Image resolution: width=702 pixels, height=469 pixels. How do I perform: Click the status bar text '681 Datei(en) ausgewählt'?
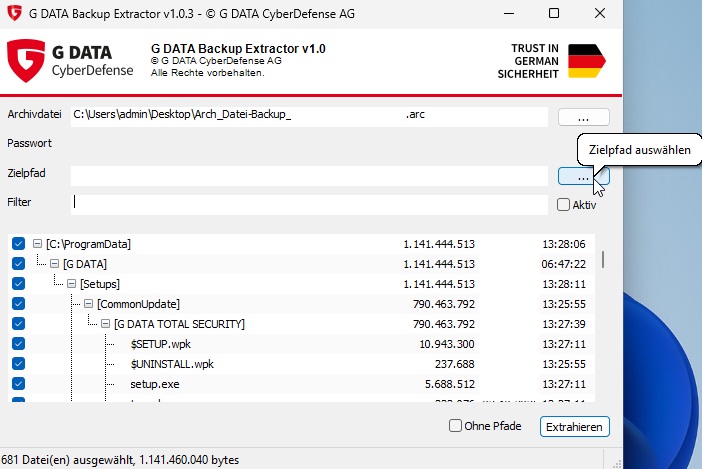pos(67,460)
